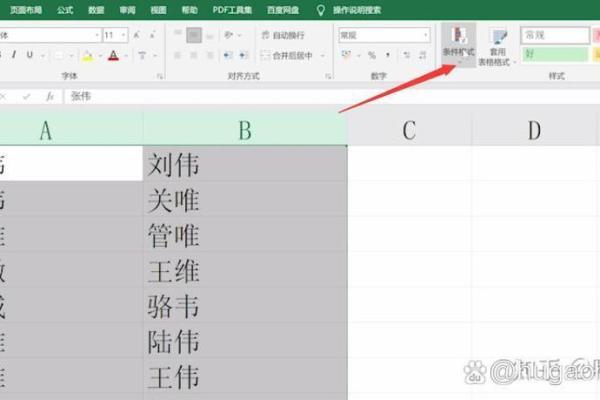Select cell containing 管唯

click(245, 235)
